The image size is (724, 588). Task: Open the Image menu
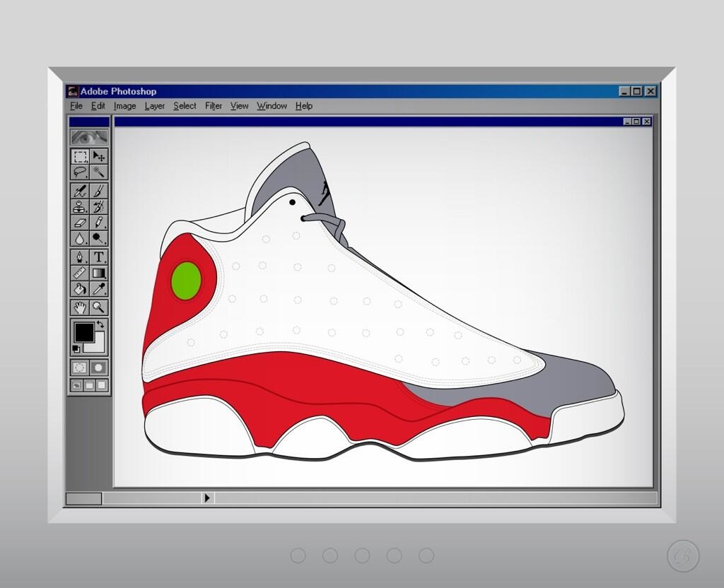pos(124,106)
